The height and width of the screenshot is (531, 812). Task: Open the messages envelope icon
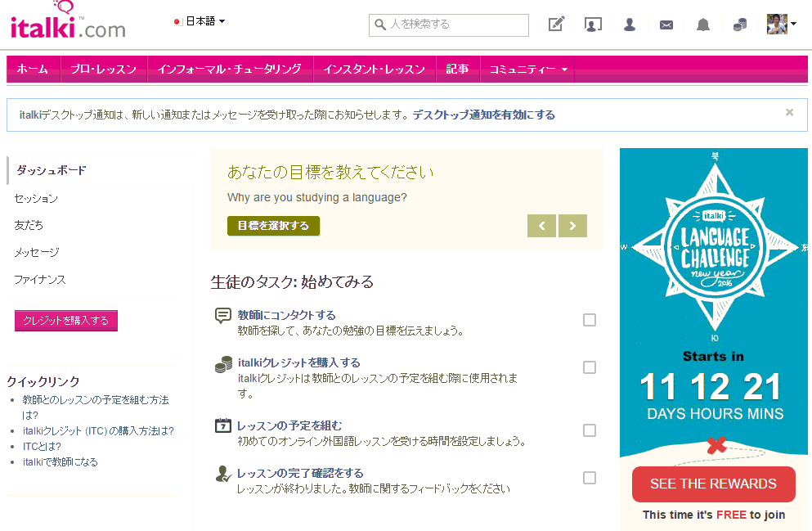[x=666, y=25]
